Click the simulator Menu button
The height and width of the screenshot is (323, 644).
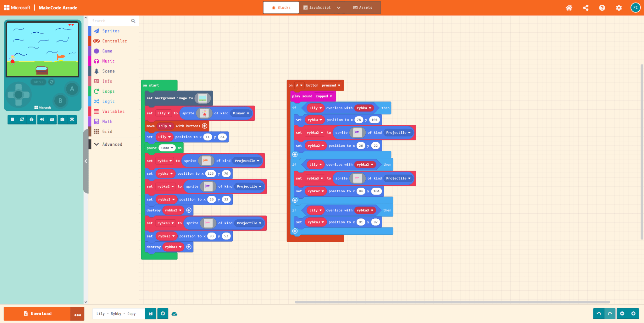38,82
